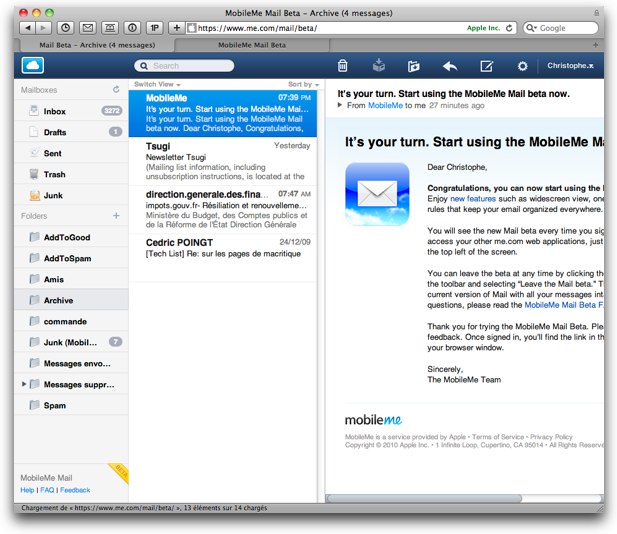Image resolution: width=617 pixels, height=534 pixels.
Task: Go back in Safari history
Action: pyautogui.click(x=28, y=28)
